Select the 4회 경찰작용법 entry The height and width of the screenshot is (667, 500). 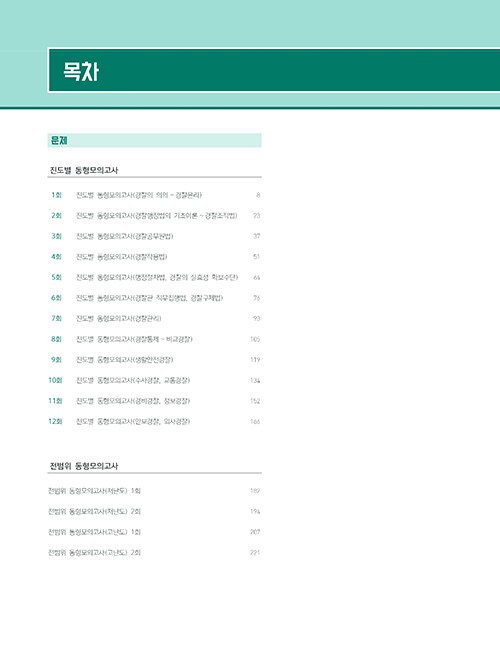click(x=154, y=257)
